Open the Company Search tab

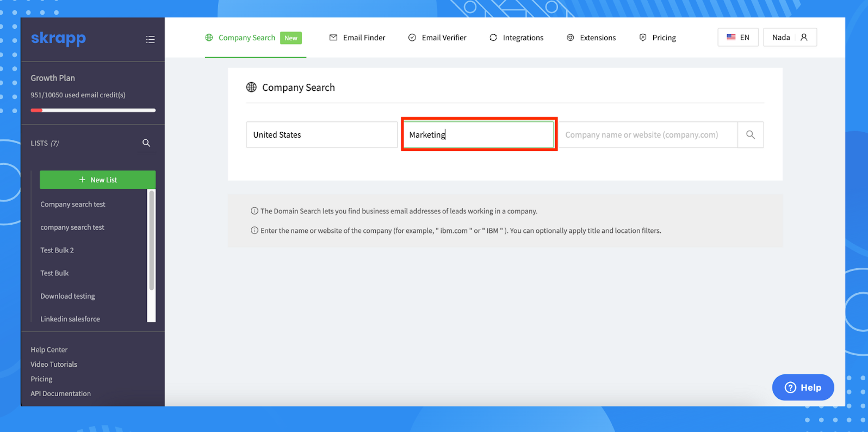247,38
